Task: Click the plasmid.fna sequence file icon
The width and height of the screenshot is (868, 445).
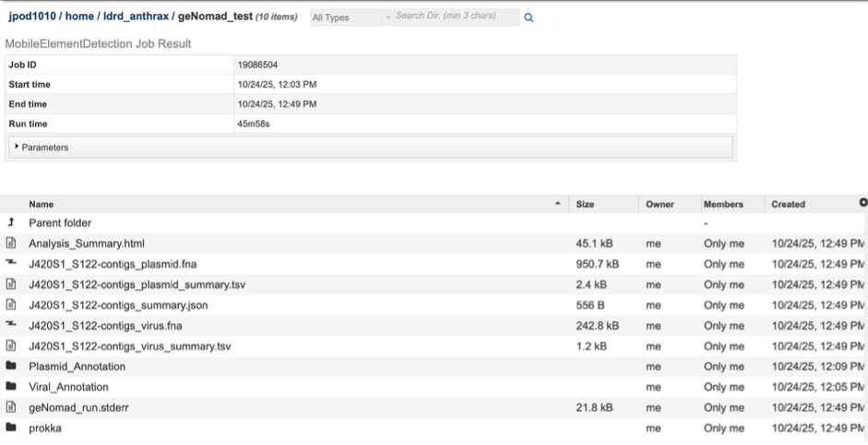Action: [x=11, y=264]
